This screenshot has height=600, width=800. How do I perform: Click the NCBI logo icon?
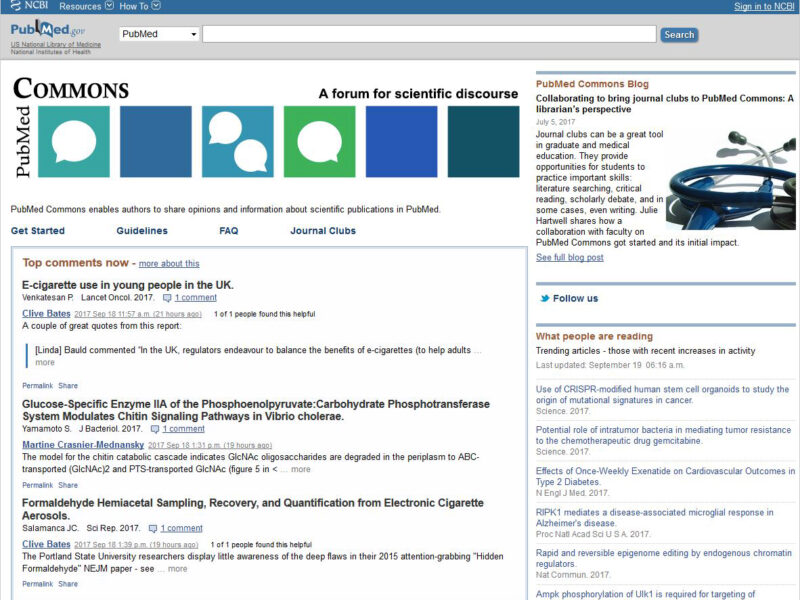[15, 6]
